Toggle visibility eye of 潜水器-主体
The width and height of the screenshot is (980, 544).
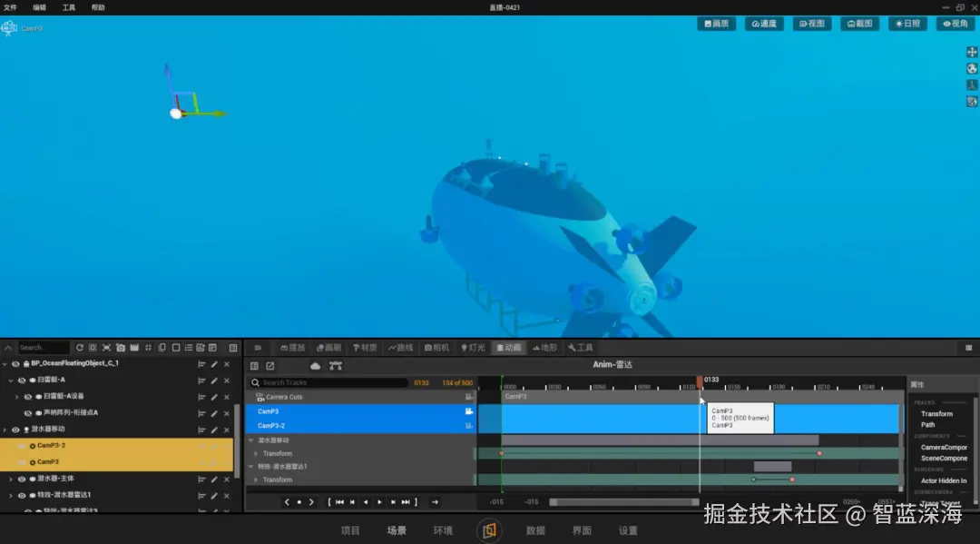22,479
